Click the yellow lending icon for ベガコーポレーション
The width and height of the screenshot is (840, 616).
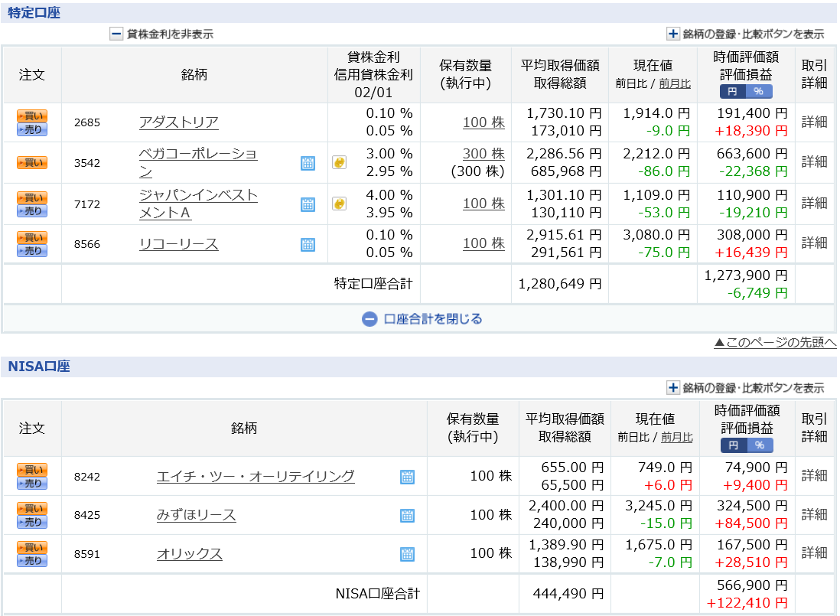339,162
